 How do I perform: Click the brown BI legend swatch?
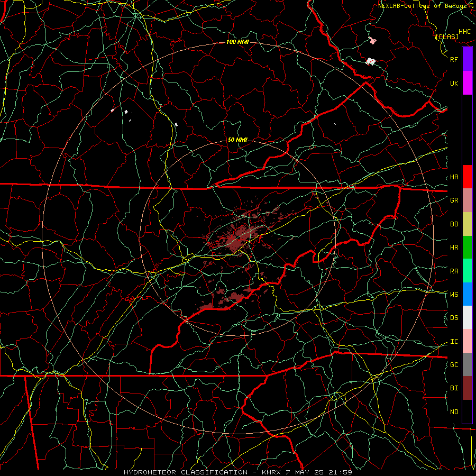pos(467,388)
